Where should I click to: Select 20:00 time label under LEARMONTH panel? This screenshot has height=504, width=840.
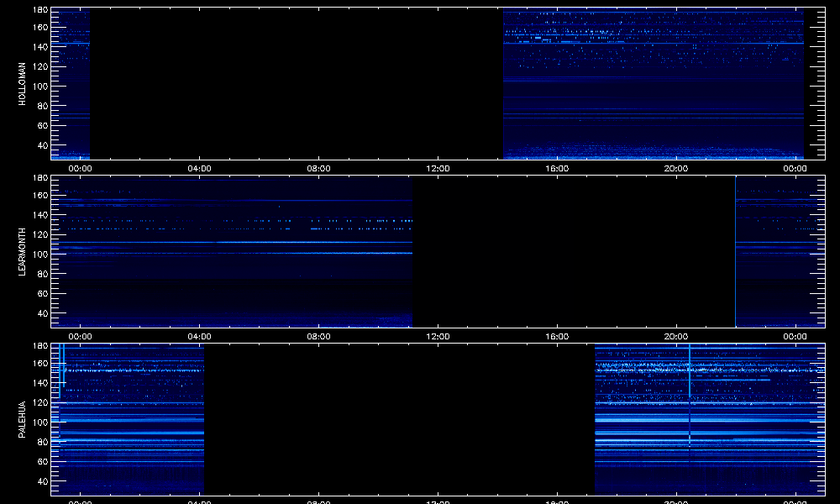(x=676, y=337)
